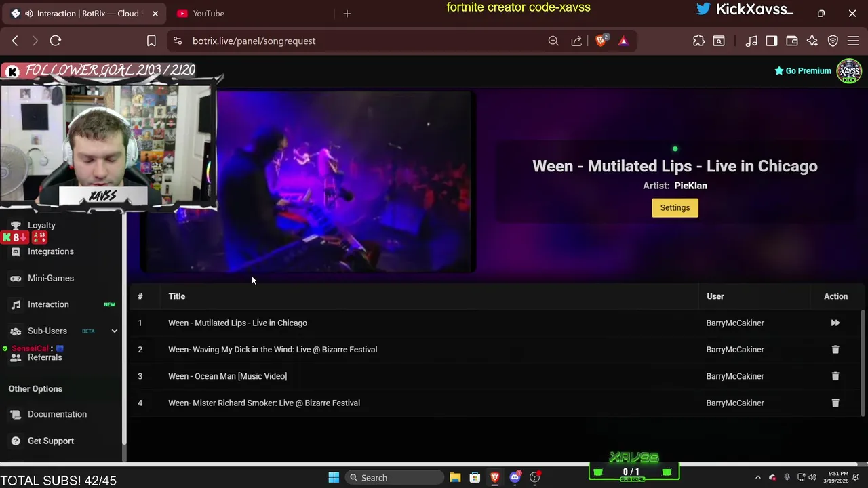This screenshot has height=488, width=868.
Task: Open Interaction section in sidebar
Action: point(48,304)
